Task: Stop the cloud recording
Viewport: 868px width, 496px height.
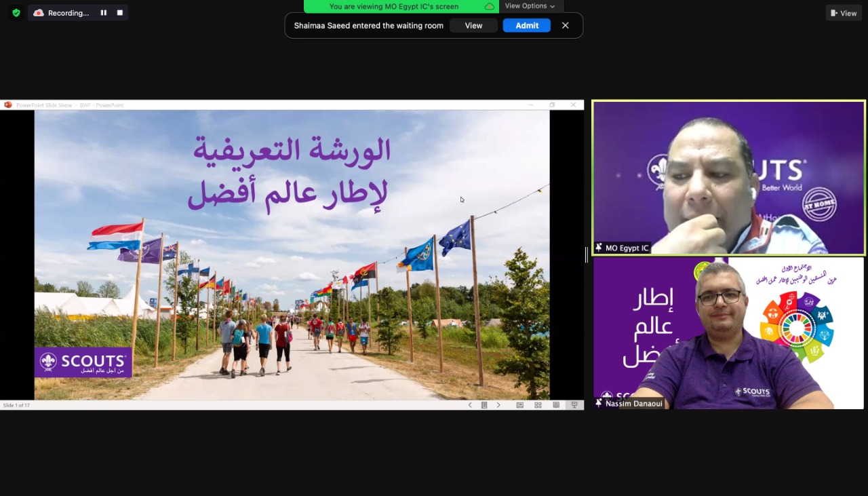Action: click(120, 13)
